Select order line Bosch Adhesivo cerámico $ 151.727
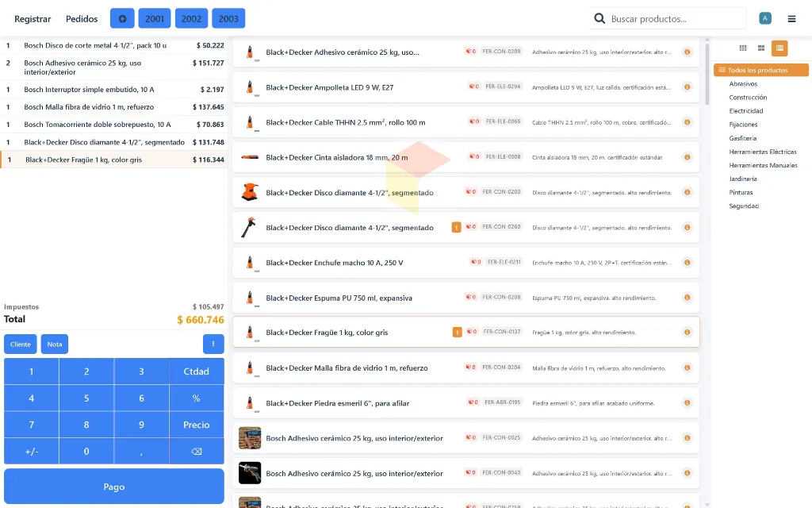Image resolution: width=812 pixels, height=508 pixels. (114, 67)
